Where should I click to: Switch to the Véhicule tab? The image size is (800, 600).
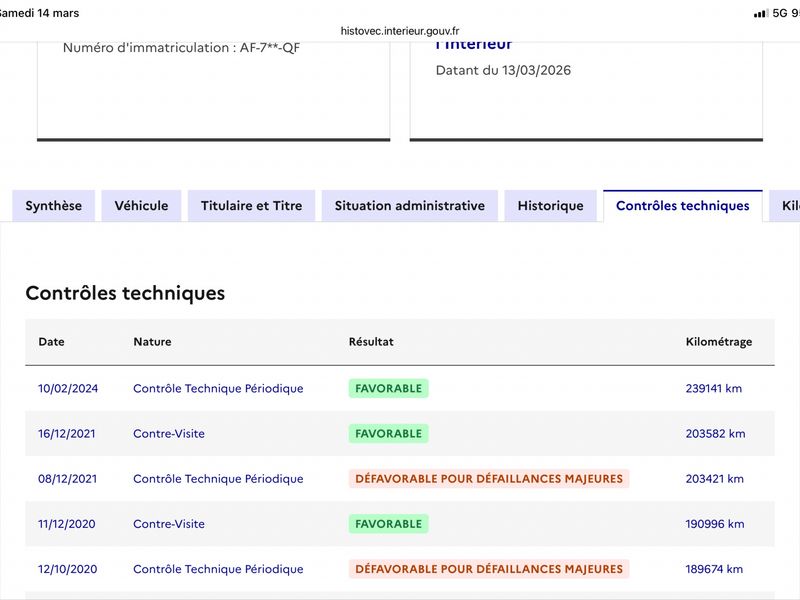coord(141,206)
